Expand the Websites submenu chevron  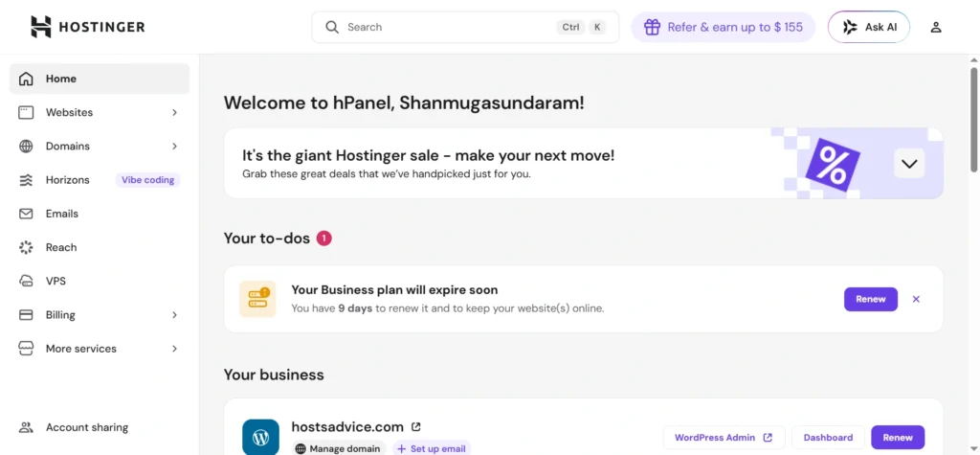pyautogui.click(x=174, y=112)
